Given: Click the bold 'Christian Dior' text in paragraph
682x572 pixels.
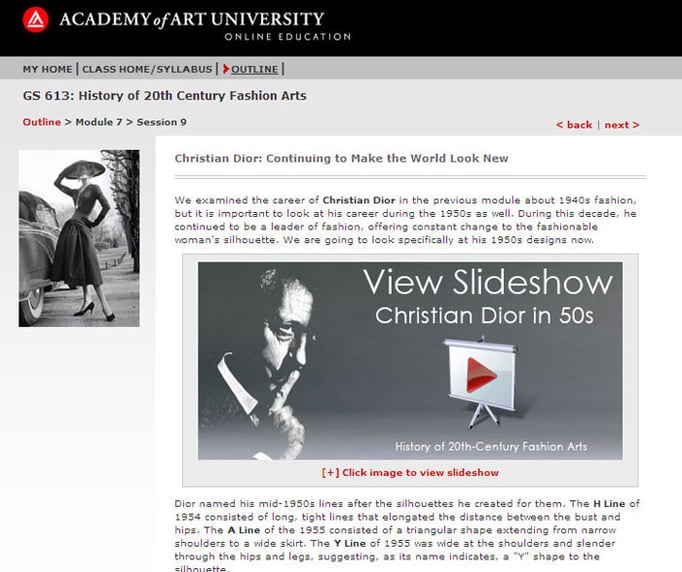Looking at the screenshot, I should (x=359, y=200).
